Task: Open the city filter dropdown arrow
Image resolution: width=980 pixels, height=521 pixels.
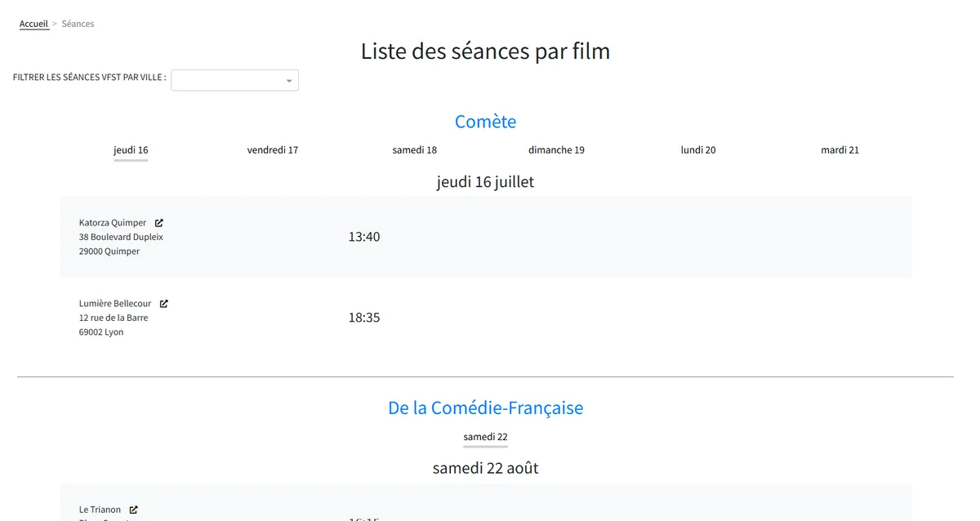Action: coord(289,81)
